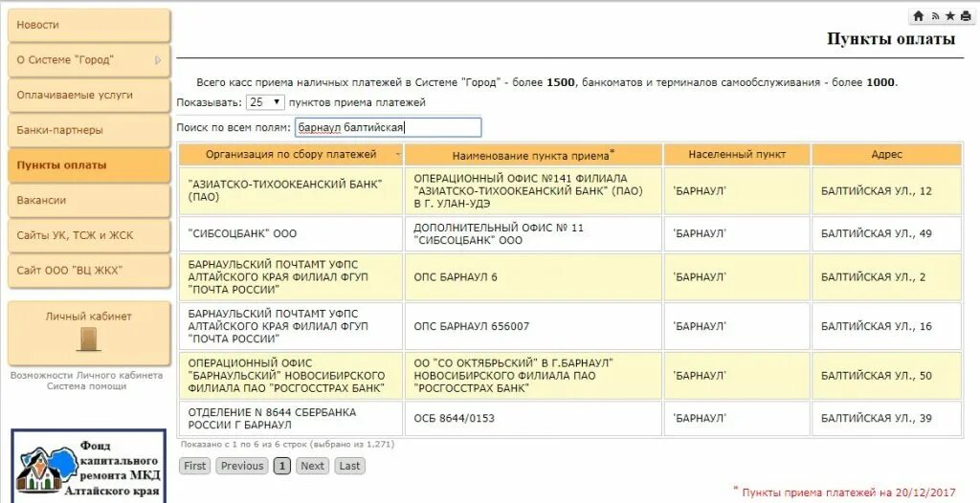The width and height of the screenshot is (980, 503).
Task: Open the Новости menu item
Action: click(89, 25)
